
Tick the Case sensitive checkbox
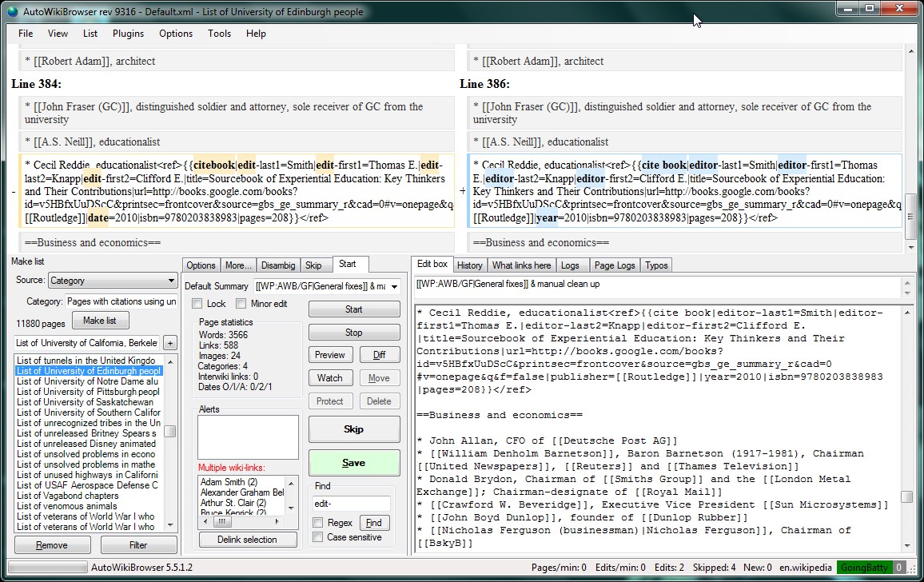pyautogui.click(x=318, y=537)
